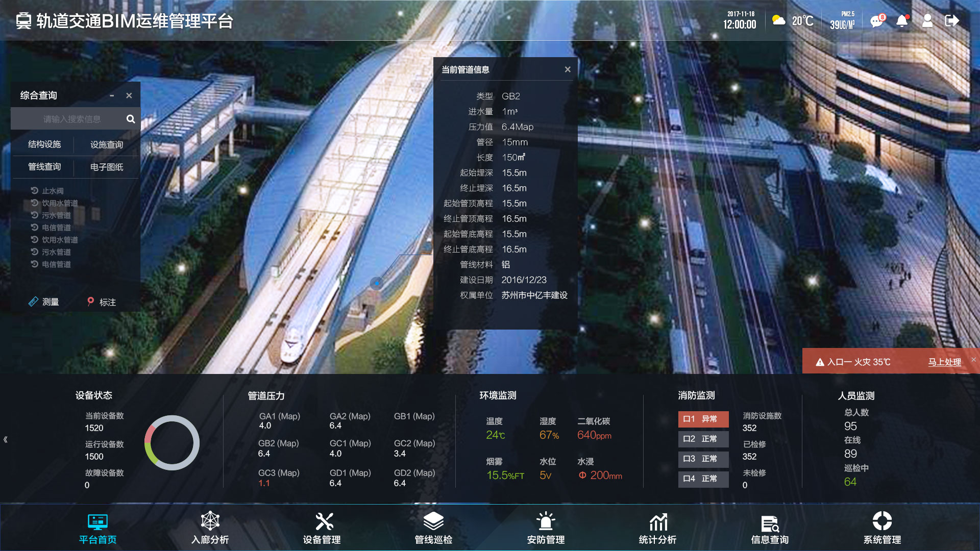This screenshot has height=551, width=980.
Task: Open the notification bell icon
Action: coord(902,21)
